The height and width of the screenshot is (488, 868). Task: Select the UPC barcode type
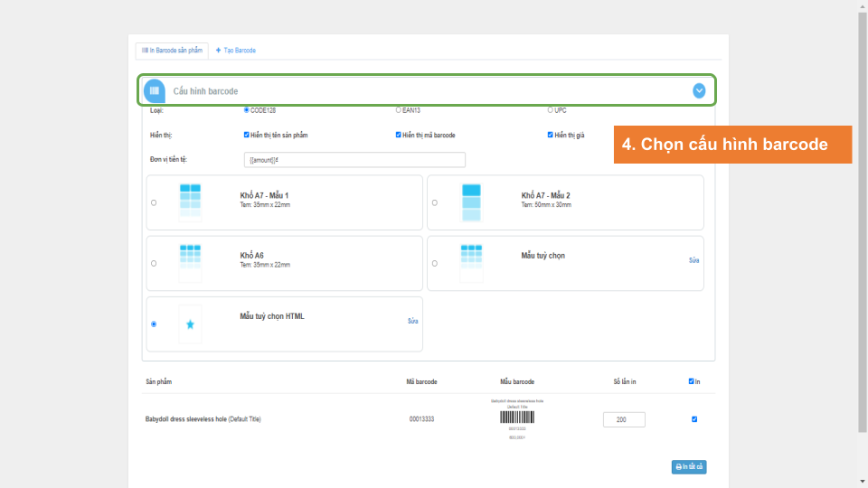(551, 110)
